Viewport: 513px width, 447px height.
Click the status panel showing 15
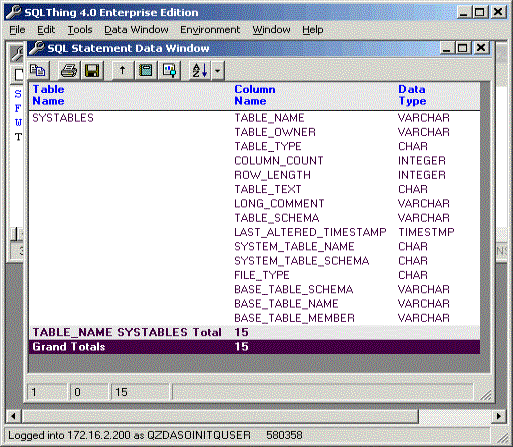click(140, 392)
